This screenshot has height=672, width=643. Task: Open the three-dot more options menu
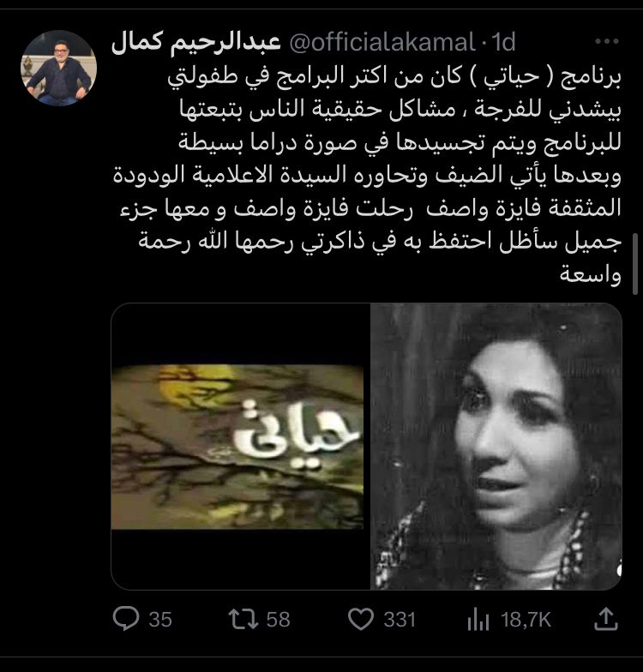(607, 41)
